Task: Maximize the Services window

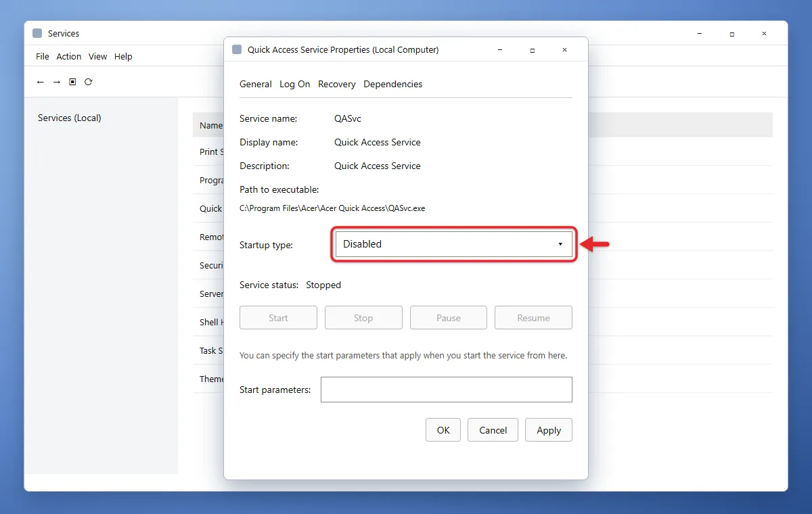Action: point(731,33)
